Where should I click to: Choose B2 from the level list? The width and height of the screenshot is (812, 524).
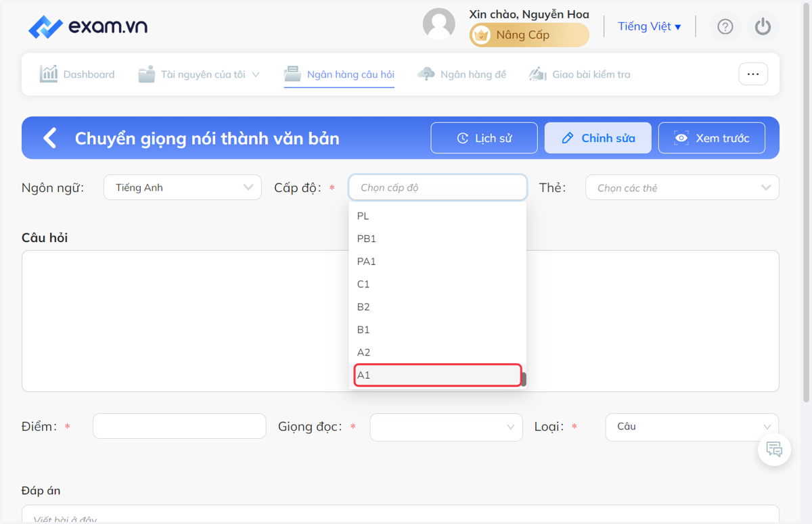[438, 307]
